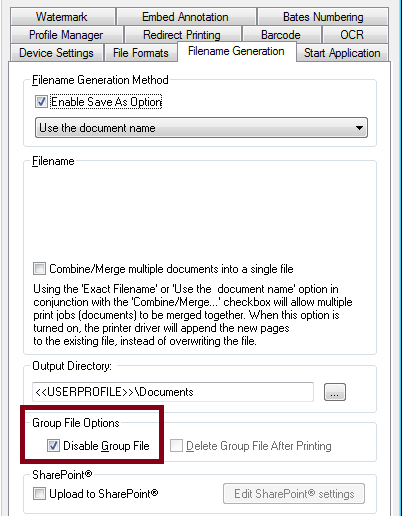Open the Barcode tab
This screenshot has height=516, width=403.
click(281, 35)
